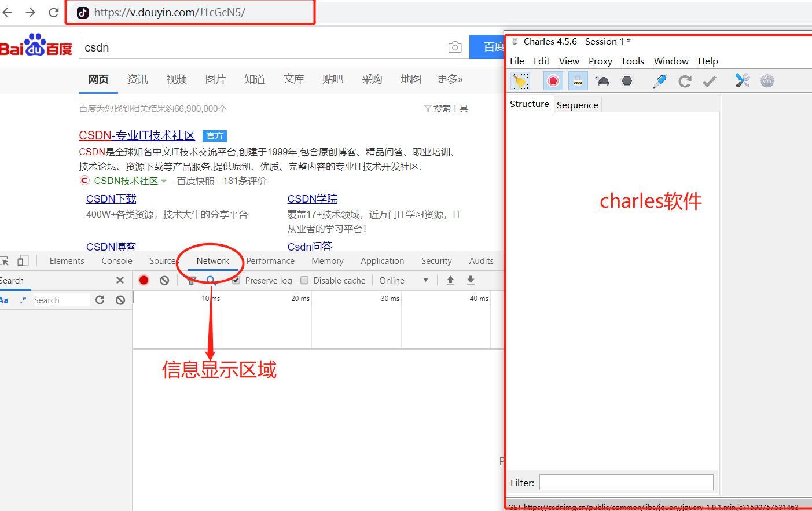Open the Charles Window menu
Viewport: 812px width, 511px height.
coord(671,61)
